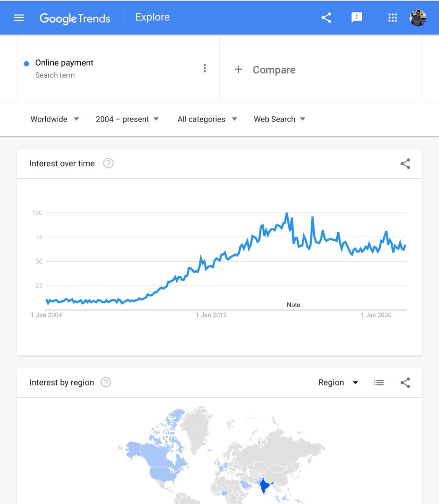Open the Region resolution dropdown
The height and width of the screenshot is (504, 439).
point(338,382)
